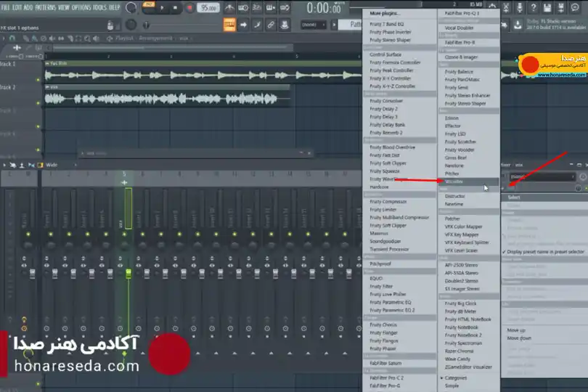Select the playlist Mute tool
The height and width of the screenshot is (392, 588).
click(52, 38)
